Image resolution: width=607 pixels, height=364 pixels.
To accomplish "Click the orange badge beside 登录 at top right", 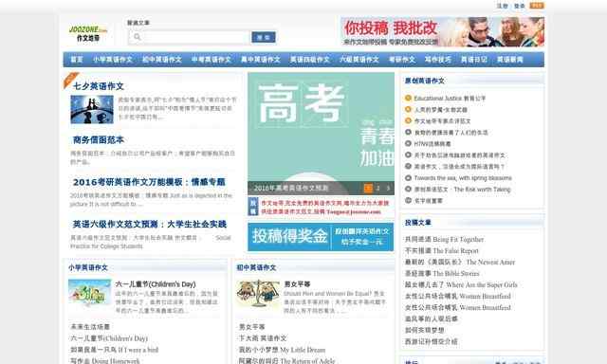I will (537, 6).
